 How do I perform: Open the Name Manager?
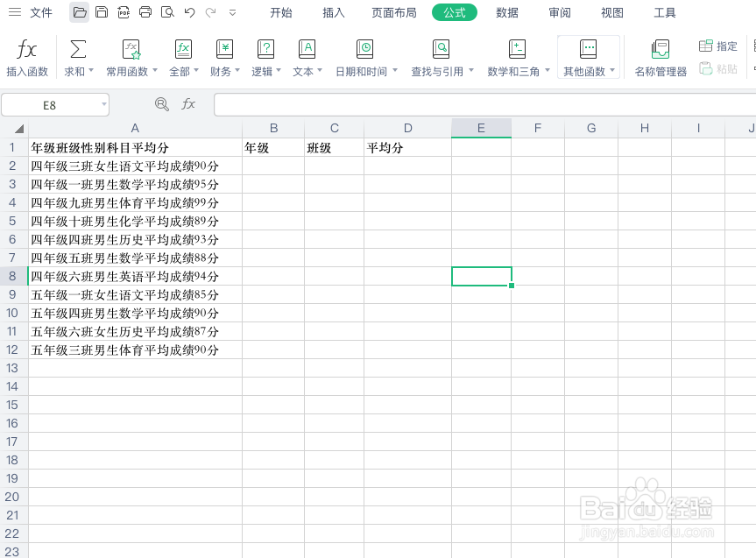click(x=659, y=57)
